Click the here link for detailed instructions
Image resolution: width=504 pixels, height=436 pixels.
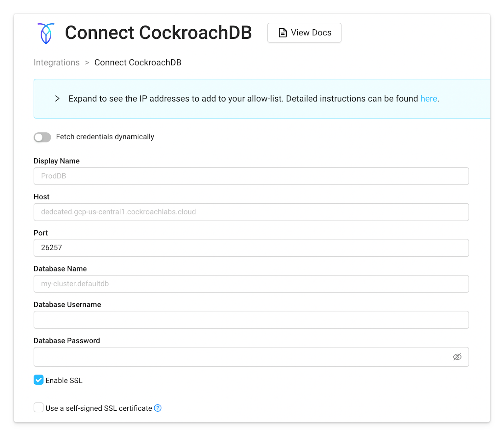(428, 99)
